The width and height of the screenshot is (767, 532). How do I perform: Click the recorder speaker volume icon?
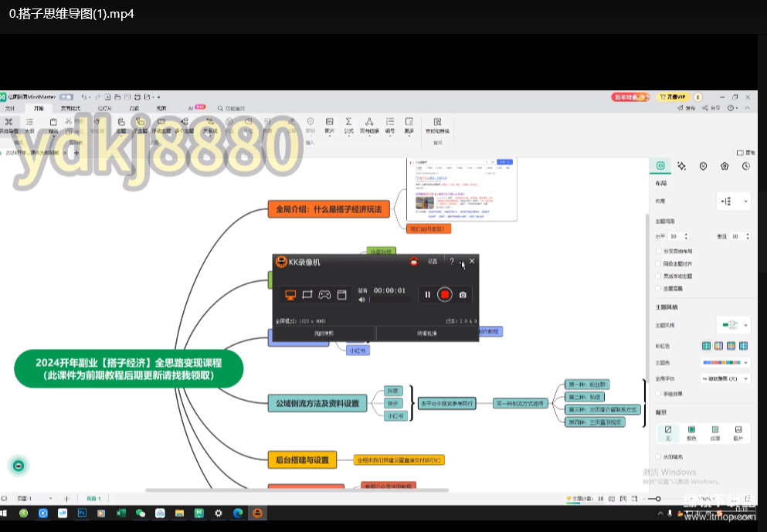point(361,300)
